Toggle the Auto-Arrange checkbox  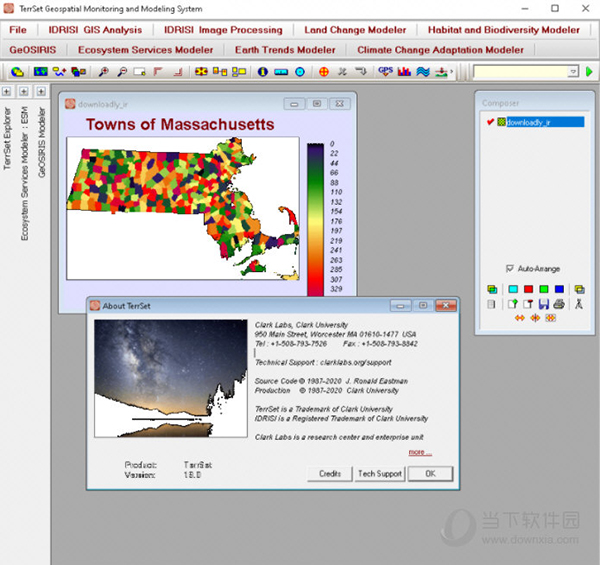tap(511, 269)
